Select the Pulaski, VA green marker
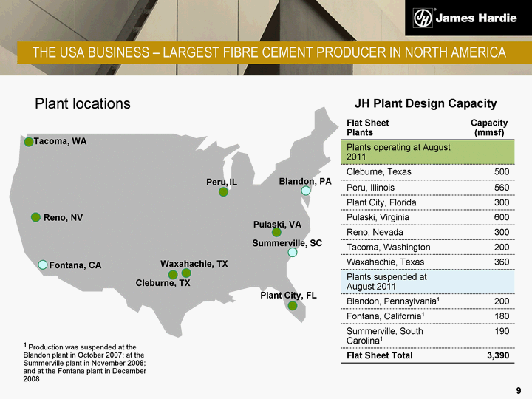 point(276,232)
